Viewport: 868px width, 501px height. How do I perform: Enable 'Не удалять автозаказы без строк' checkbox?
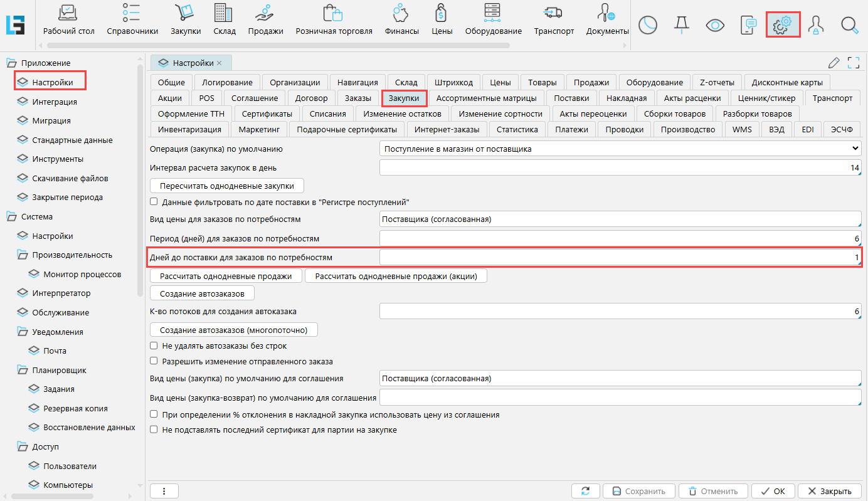point(154,346)
